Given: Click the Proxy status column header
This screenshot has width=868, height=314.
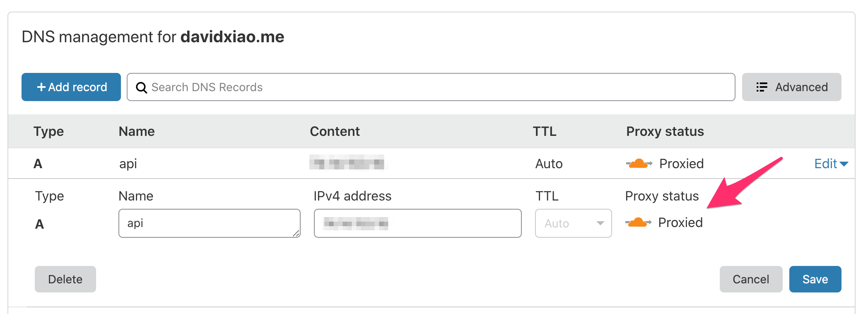Looking at the screenshot, I should click(665, 131).
